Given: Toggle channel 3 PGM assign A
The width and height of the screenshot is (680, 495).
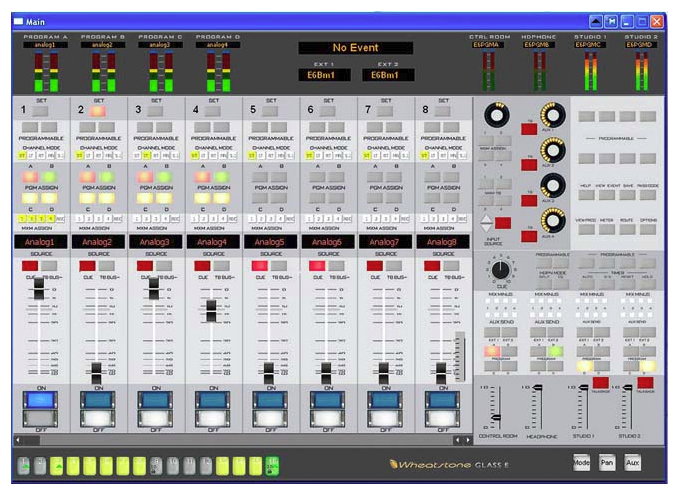Looking at the screenshot, I should (145, 177).
